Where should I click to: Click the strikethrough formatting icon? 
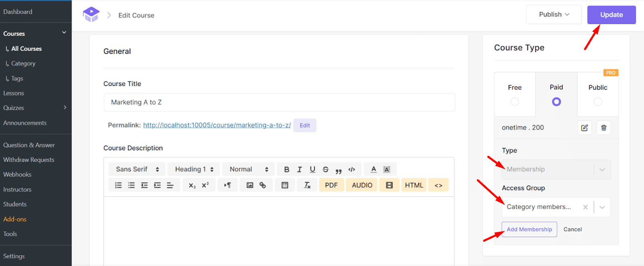coord(326,170)
